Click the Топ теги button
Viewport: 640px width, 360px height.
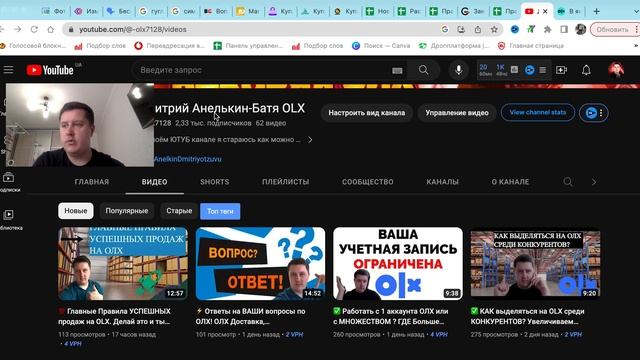[220, 211]
